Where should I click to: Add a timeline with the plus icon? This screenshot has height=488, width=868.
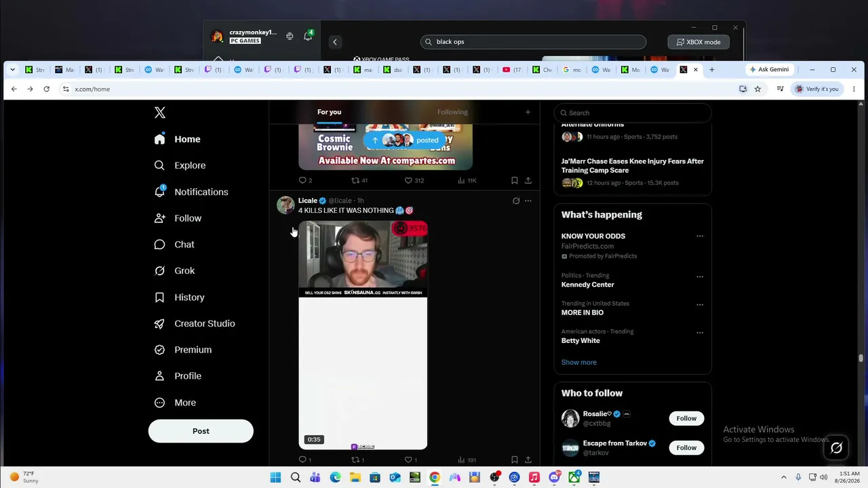click(x=528, y=112)
